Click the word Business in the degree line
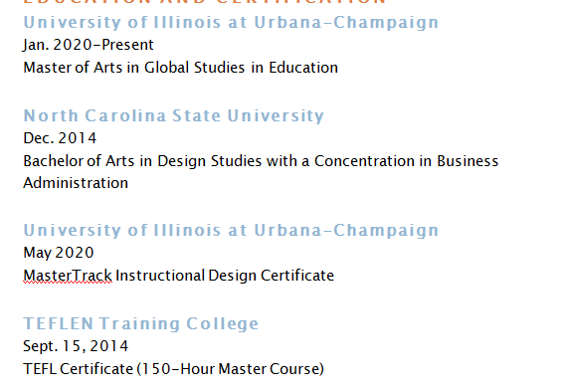The width and height of the screenshot is (565, 392). coord(468,161)
